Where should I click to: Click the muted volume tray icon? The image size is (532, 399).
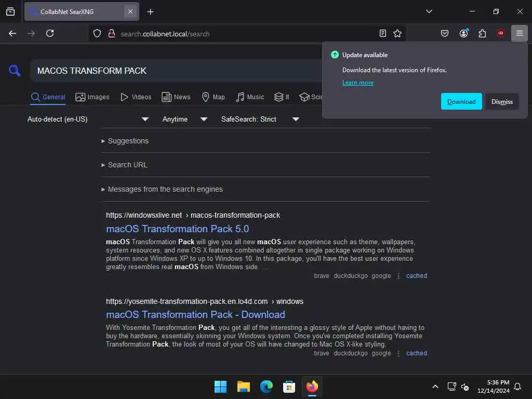[465, 387]
